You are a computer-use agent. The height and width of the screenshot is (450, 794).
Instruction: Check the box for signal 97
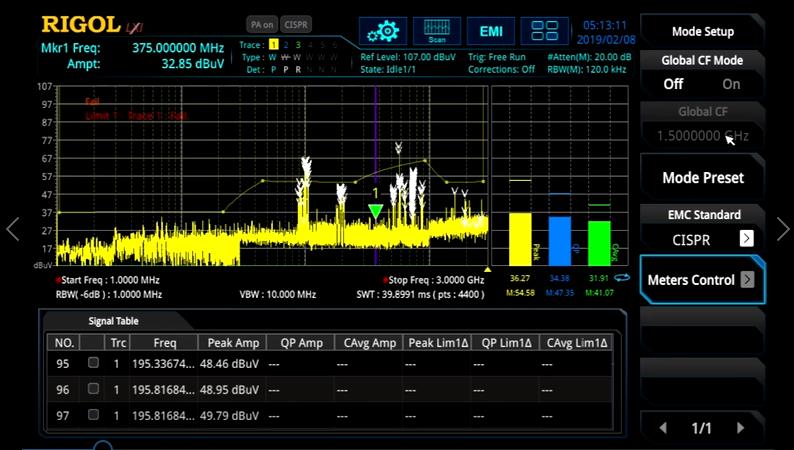point(93,414)
